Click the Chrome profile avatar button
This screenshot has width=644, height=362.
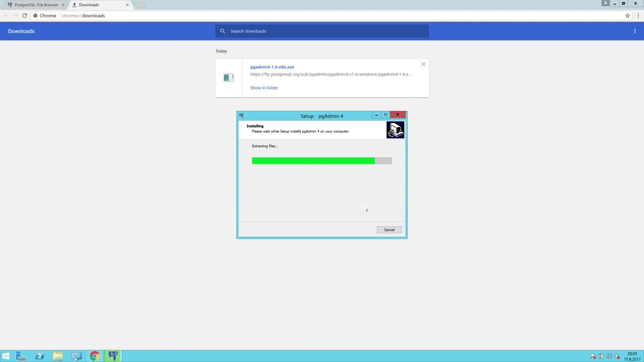(x=605, y=3)
